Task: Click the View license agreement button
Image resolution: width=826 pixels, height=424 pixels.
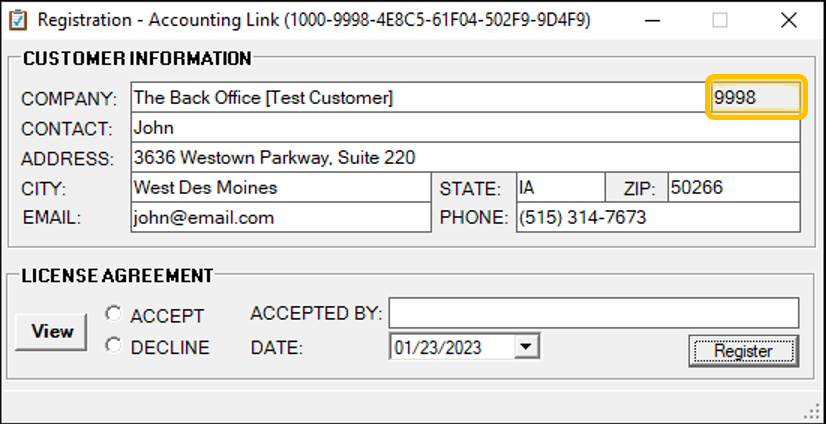Action: 51,331
